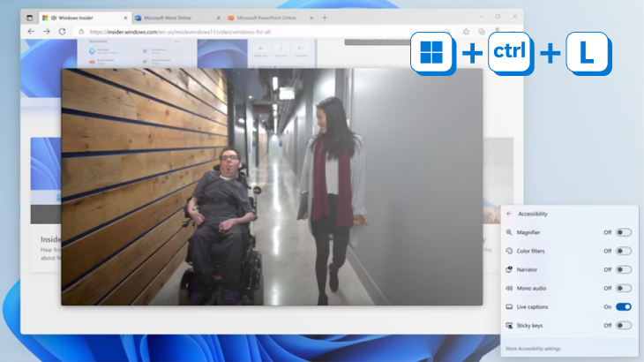
Task: Click the Magnifier icon in Accessibility panel
Action: click(x=509, y=232)
